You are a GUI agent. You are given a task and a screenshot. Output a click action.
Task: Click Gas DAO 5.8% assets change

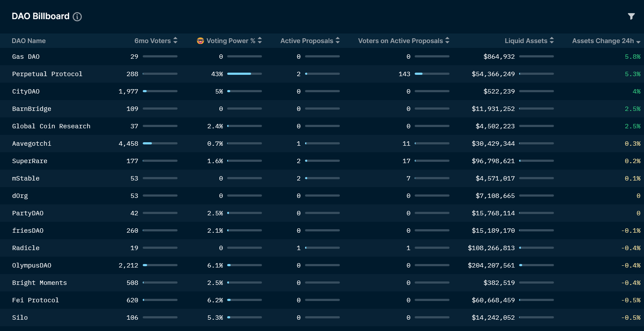pyautogui.click(x=633, y=57)
